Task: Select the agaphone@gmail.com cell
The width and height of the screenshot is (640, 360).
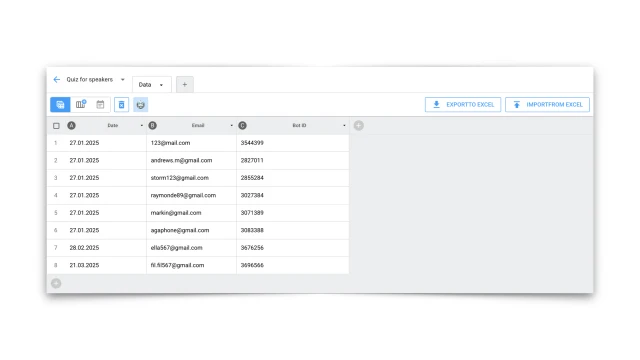Action: 191,230
